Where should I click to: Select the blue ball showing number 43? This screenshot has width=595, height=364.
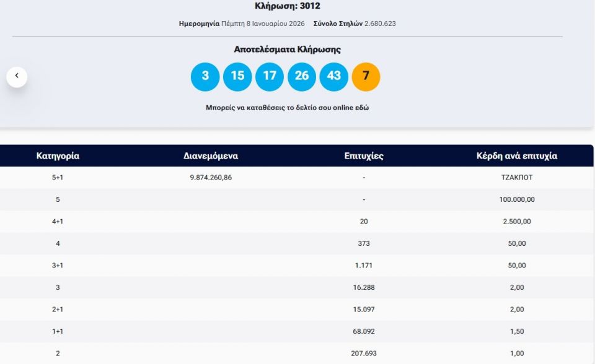[x=334, y=76]
